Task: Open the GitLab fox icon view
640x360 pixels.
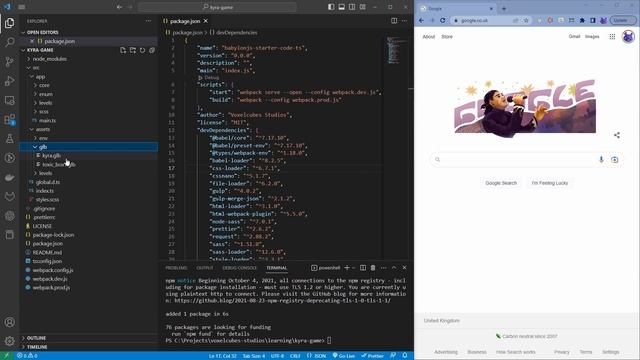Action: (x=9, y=197)
